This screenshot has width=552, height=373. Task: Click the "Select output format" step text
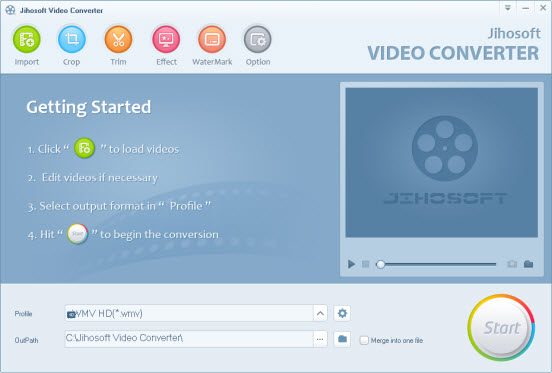click(119, 206)
